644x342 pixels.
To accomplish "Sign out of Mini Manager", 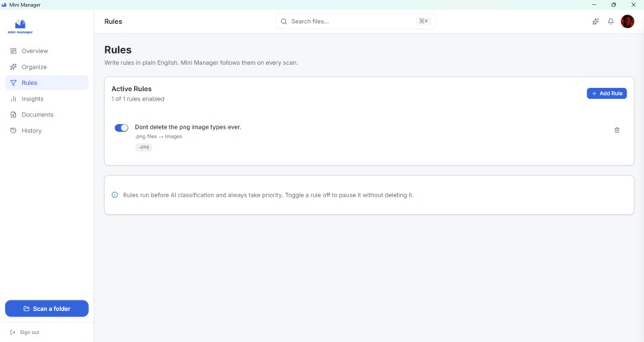I will pyautogui.click(x=25, y=332).
